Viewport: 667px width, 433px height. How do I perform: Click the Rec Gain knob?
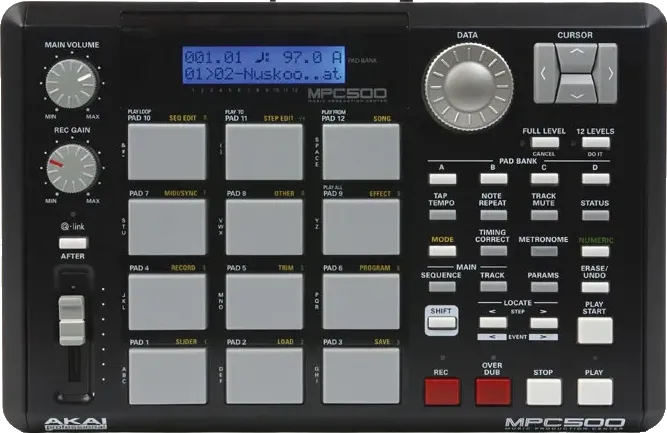pyautogui.click(x=72, y=168)
